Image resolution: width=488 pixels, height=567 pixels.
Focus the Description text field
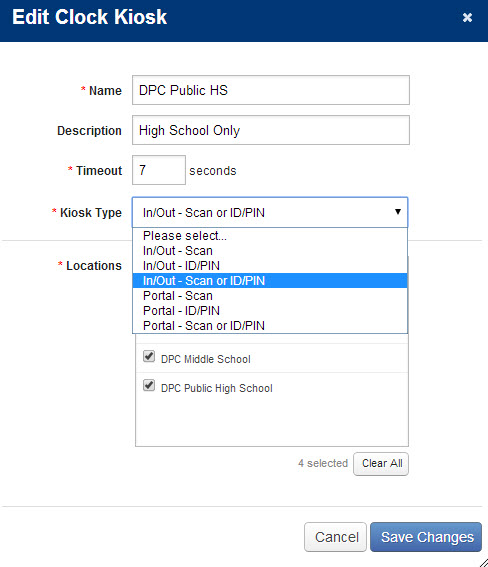(x=271, y=130)
